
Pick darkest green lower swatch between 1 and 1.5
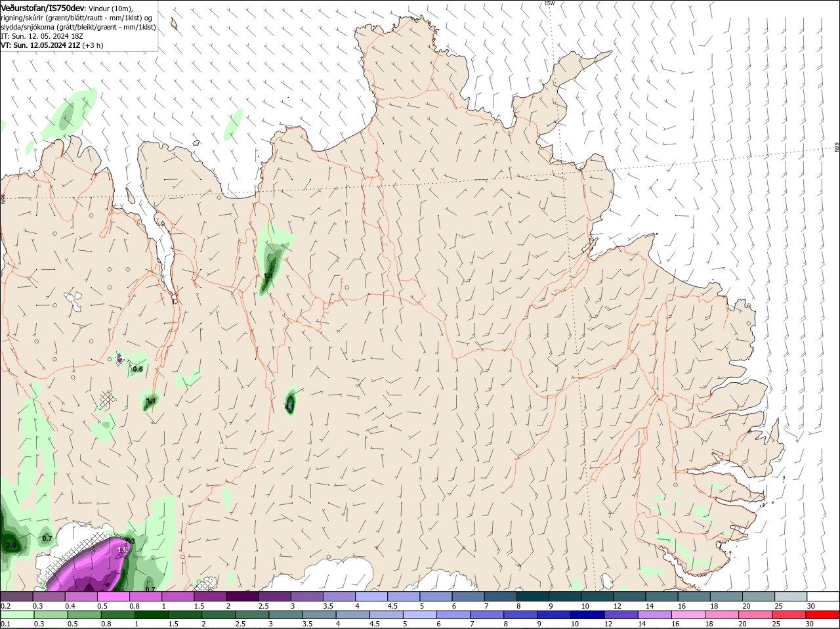(152, 615)
